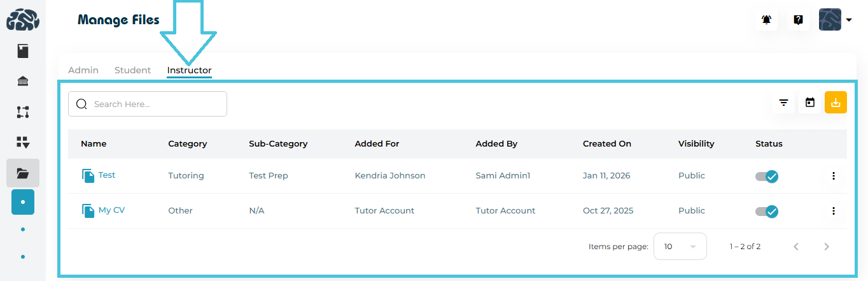Open the My CV file link
The image size is (868, 281).
pyautogui.click(x=111, y=210)
